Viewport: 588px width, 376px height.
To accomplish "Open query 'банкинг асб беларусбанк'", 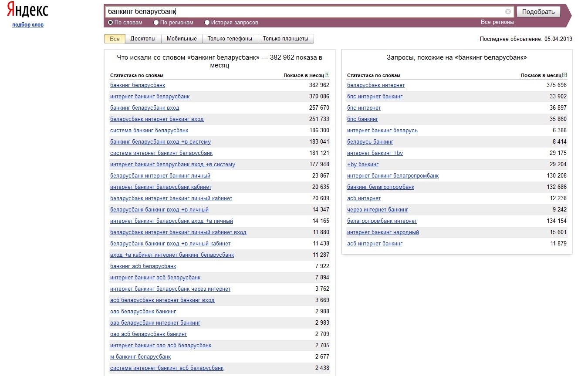I will click(x=143, y=266).
